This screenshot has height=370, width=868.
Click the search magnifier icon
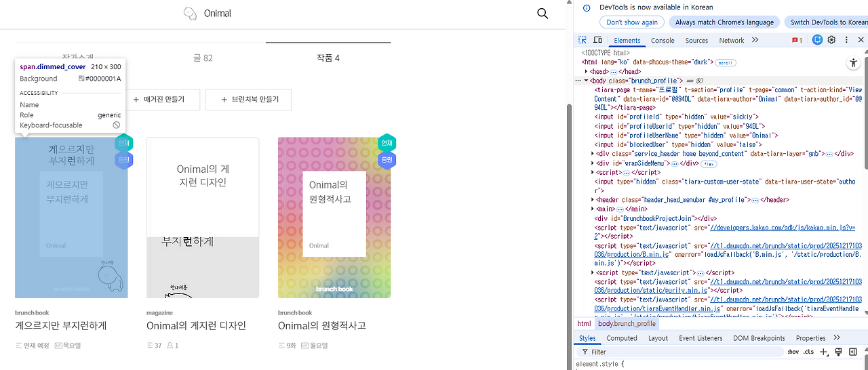click(x=542, y=14)
